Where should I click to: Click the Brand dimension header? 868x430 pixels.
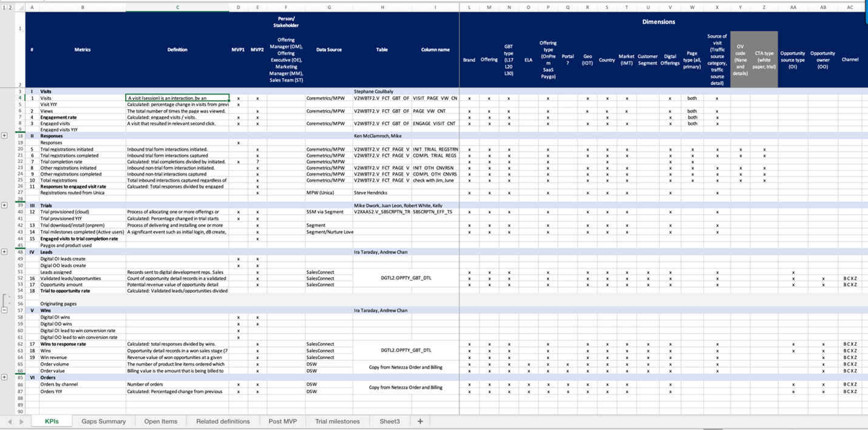click(469, 59)
